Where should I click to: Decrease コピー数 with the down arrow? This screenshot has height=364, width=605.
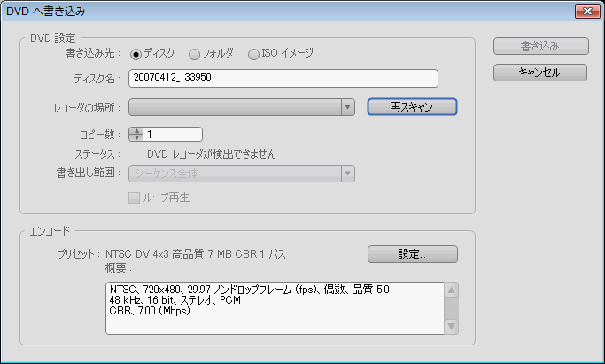click(136, 138)
